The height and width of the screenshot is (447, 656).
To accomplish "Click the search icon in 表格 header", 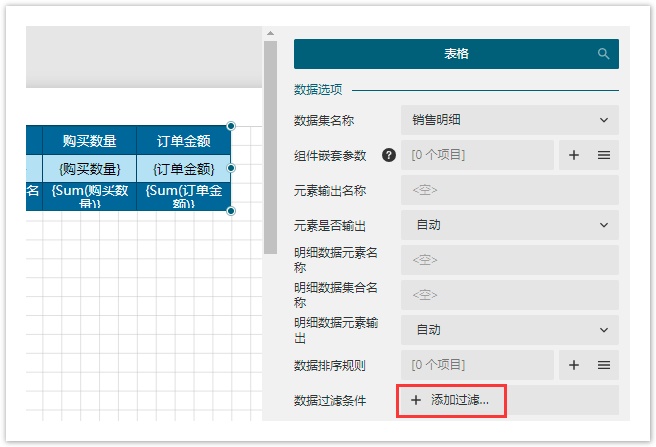I will 603,54.
